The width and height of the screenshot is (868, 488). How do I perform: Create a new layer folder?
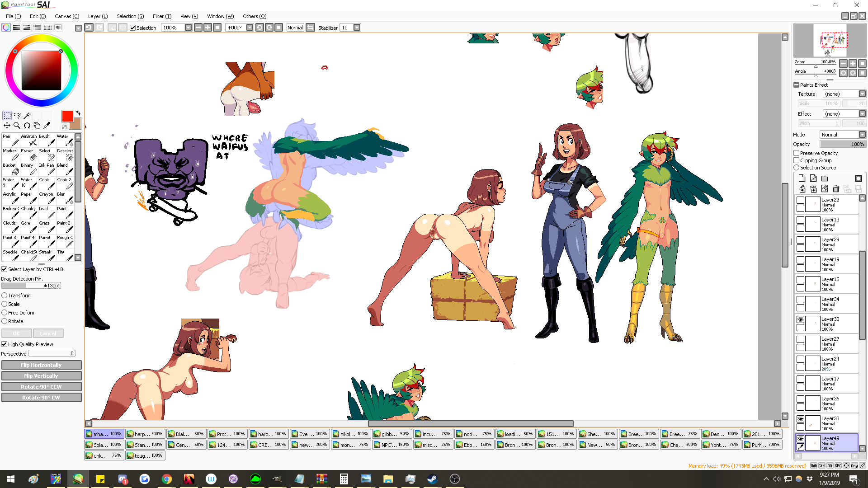point(825,178)
